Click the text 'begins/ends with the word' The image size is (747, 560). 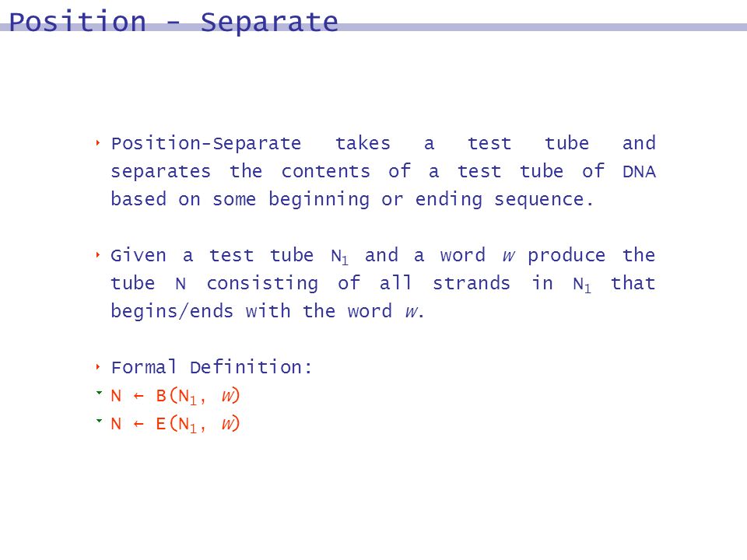pos(251,311)
